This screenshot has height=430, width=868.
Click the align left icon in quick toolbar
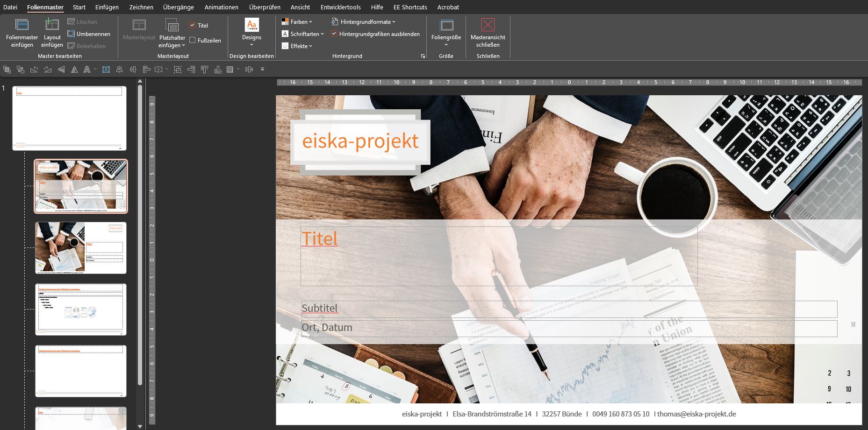146,70
